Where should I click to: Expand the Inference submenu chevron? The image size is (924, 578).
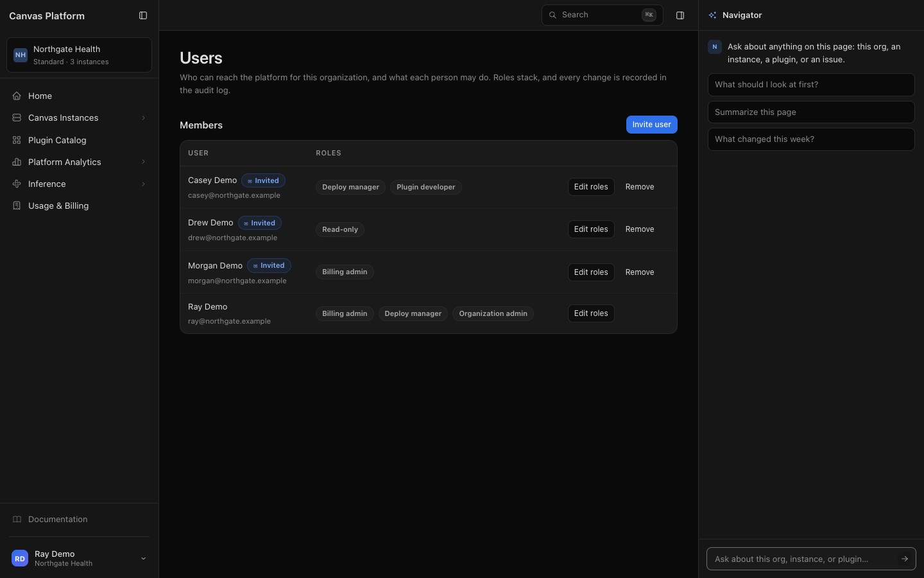(143, 184)
